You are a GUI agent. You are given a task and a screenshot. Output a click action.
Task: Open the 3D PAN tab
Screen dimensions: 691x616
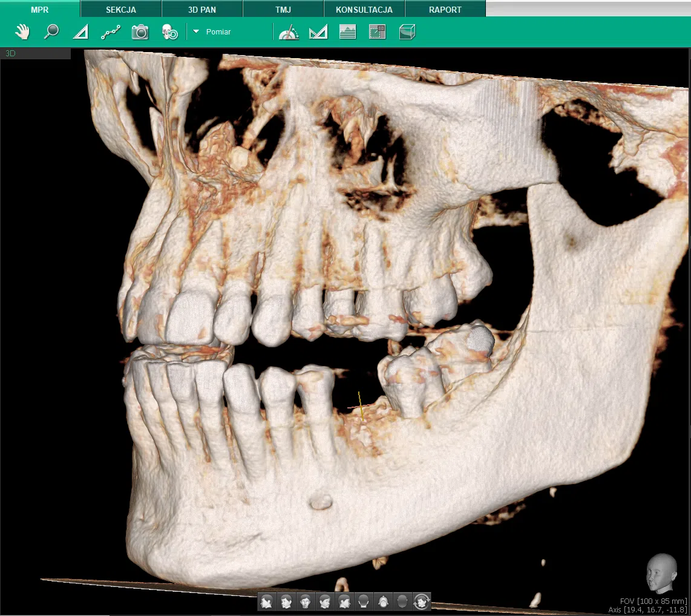(x=202, y=10)
